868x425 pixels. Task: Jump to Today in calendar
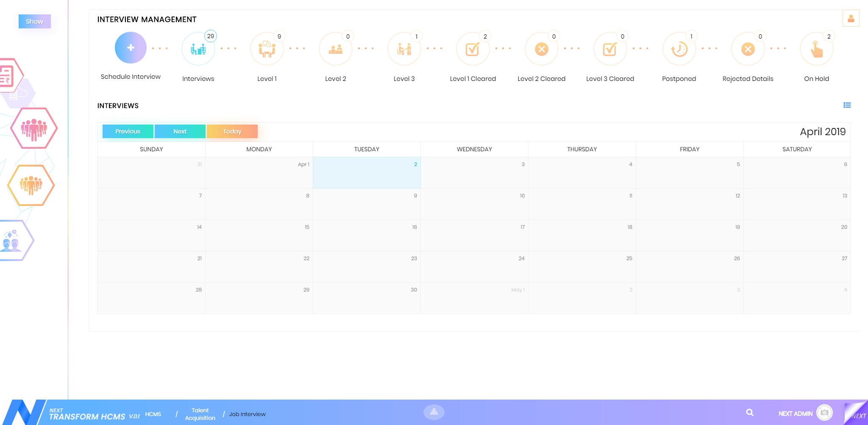232,131
